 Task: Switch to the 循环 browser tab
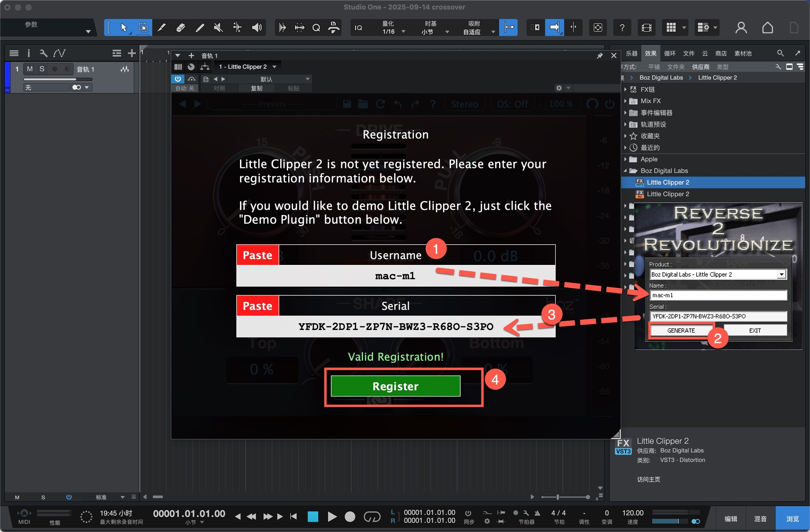[x=670, y=54]
